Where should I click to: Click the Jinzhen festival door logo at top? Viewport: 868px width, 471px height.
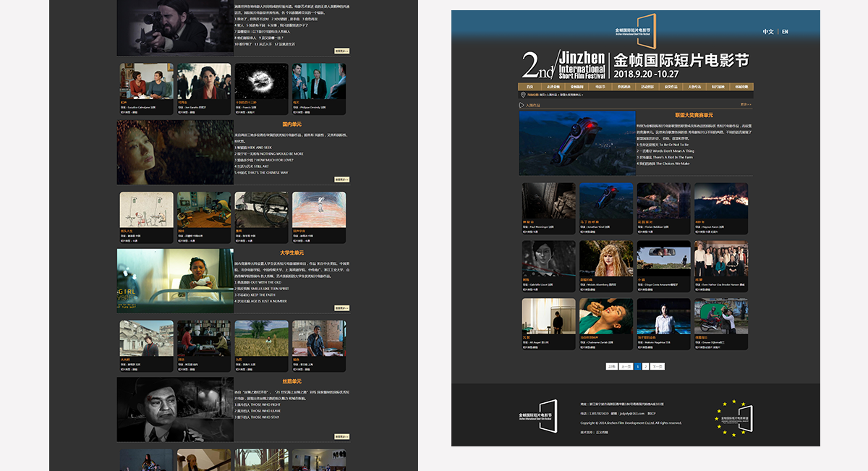pos(636,30)
